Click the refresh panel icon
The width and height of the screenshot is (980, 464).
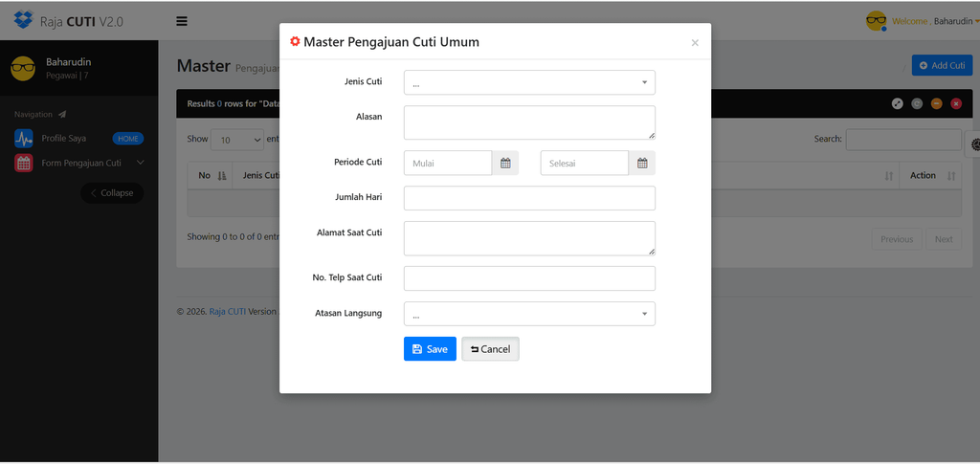(x=917, y=103)
